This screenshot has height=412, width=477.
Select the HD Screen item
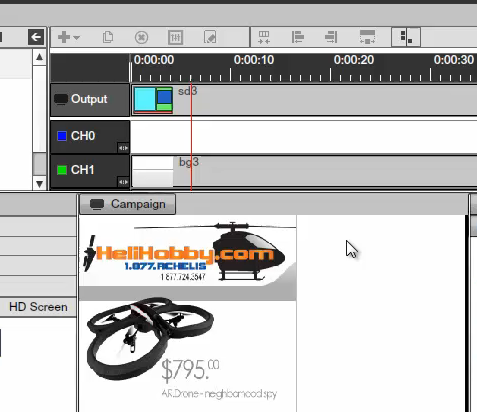pos(38,307)
